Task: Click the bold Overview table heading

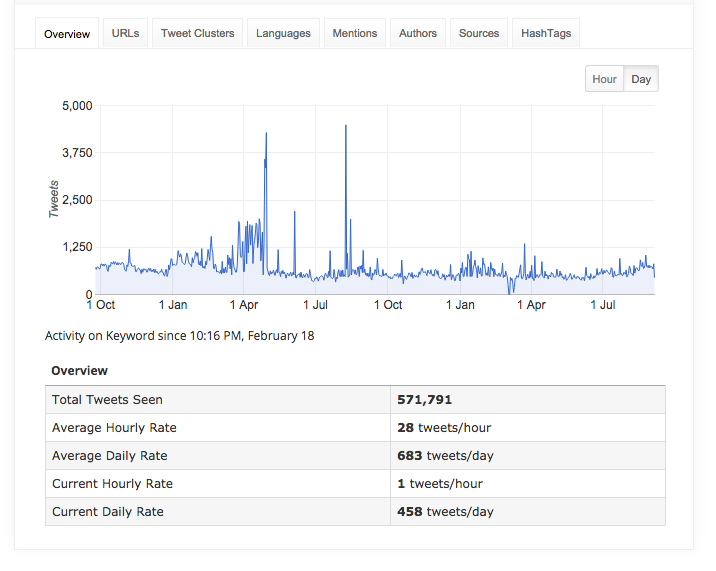Action: click(x=79, y=370)
